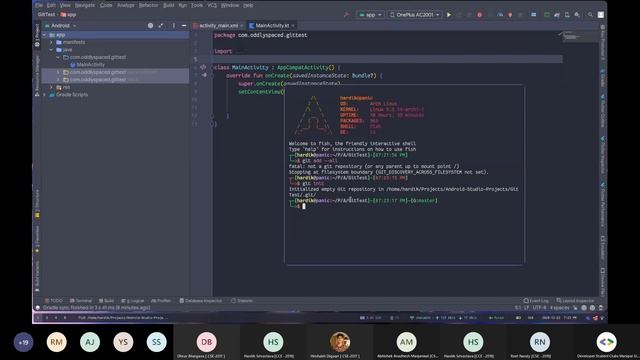Open the Help menu
The height and width of the screenshot is (360, 640).
248,5
